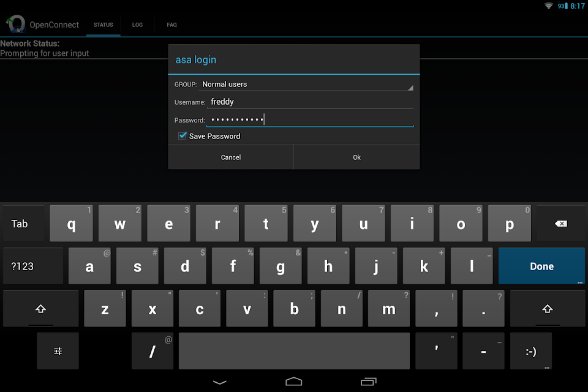Tap the OpenConnect app logo icon

(16, 24)
